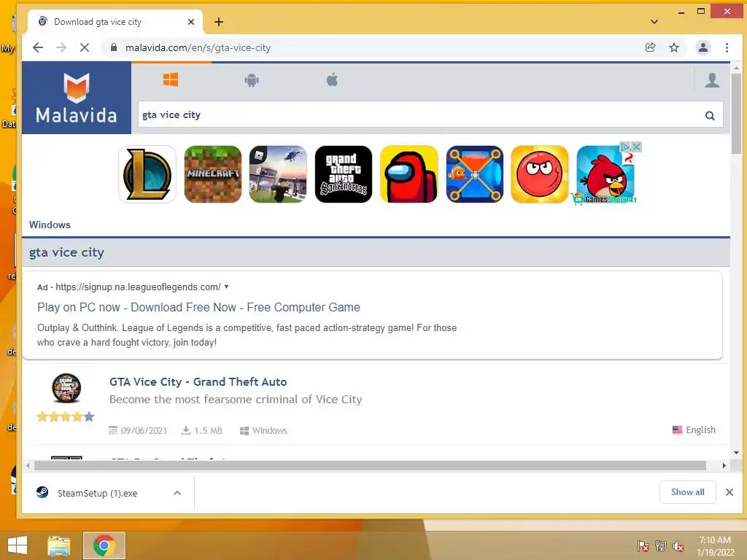Viewport: 747px width, 560px height.
Task: Open the Chrome profile icon
Action: (703, 47)
